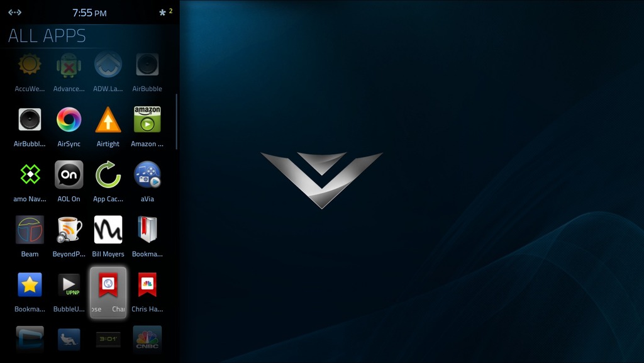Click the arrows icon in top-left corner
This screenshot has width=644, height=363.
(14, 13)
